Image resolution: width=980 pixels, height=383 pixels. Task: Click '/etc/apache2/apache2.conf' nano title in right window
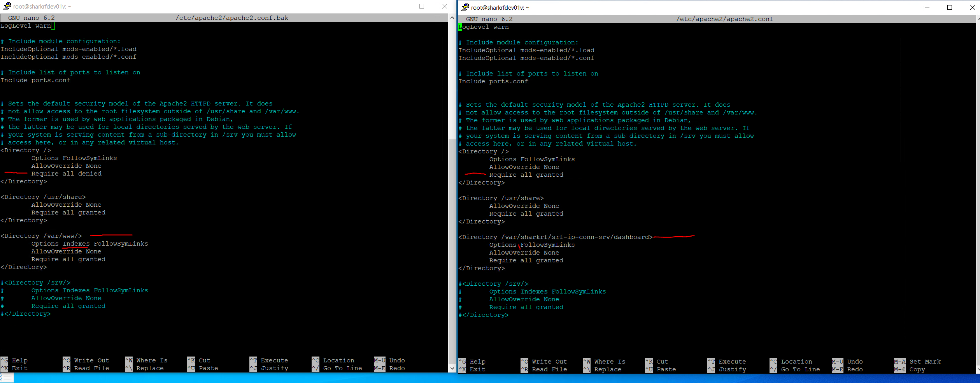pyautogui.click(x=725, y=19)
